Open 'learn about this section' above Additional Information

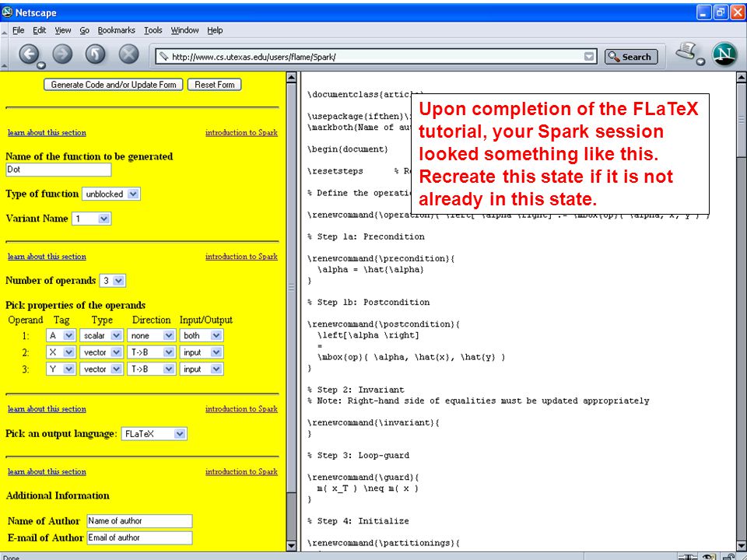pyautogui.click(x=47, y=472)
